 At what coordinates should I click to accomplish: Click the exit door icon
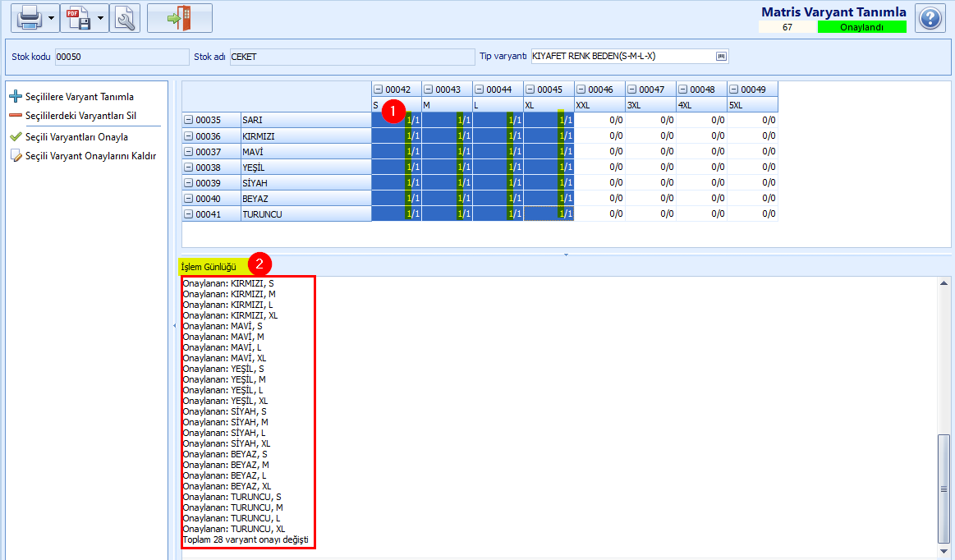[180, 18]
